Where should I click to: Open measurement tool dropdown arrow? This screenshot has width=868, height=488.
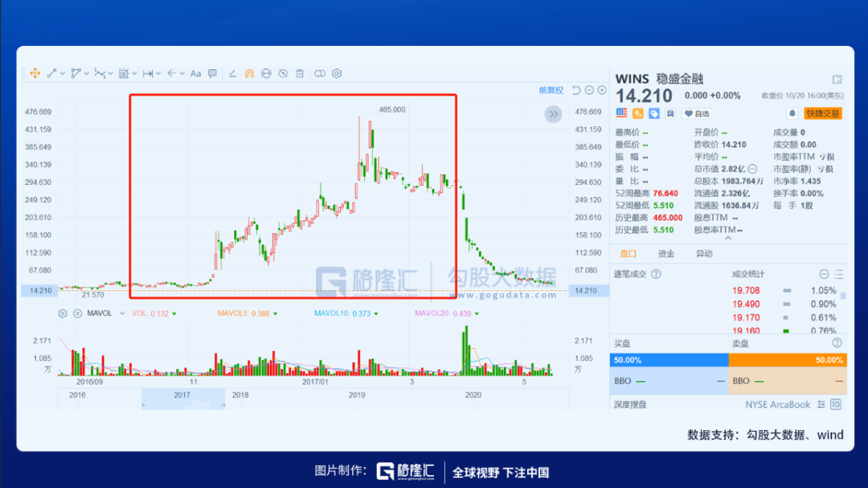[x=134, y=74]
